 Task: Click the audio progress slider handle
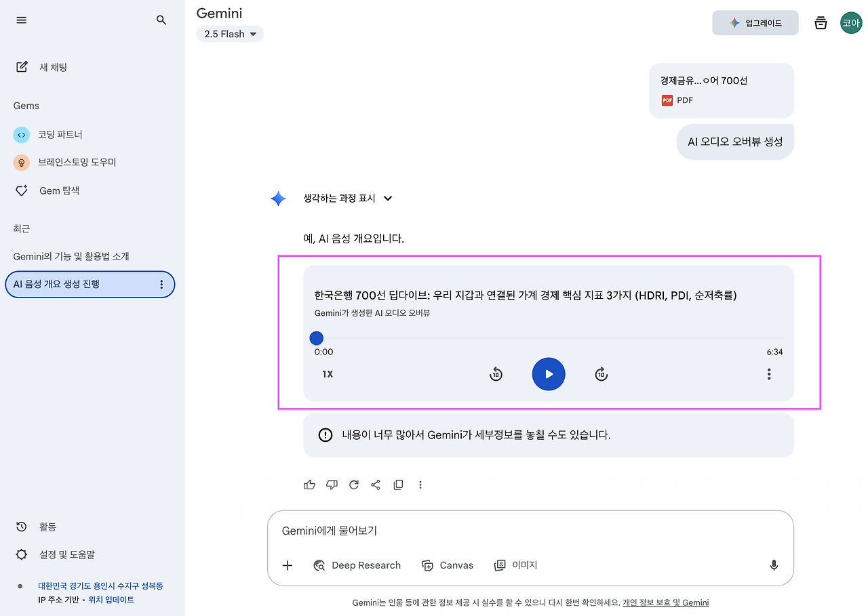tap(317, 338)
